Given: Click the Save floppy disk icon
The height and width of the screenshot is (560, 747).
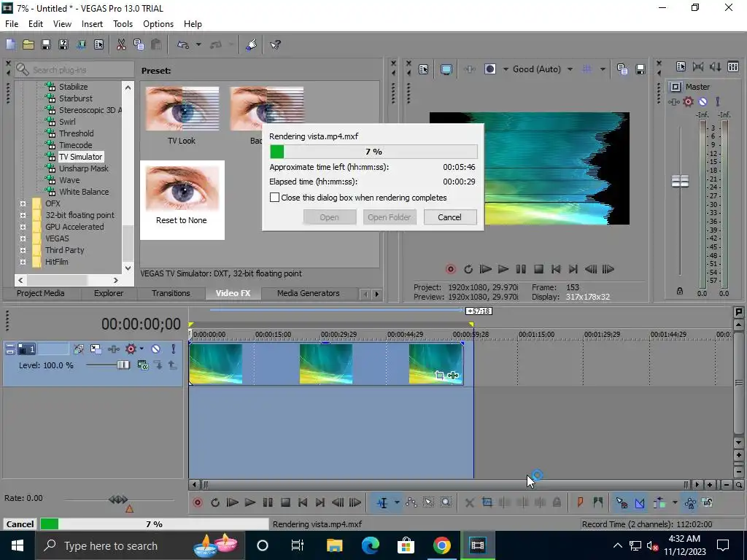Looking at the screenshot, I should tap(46, 44).
